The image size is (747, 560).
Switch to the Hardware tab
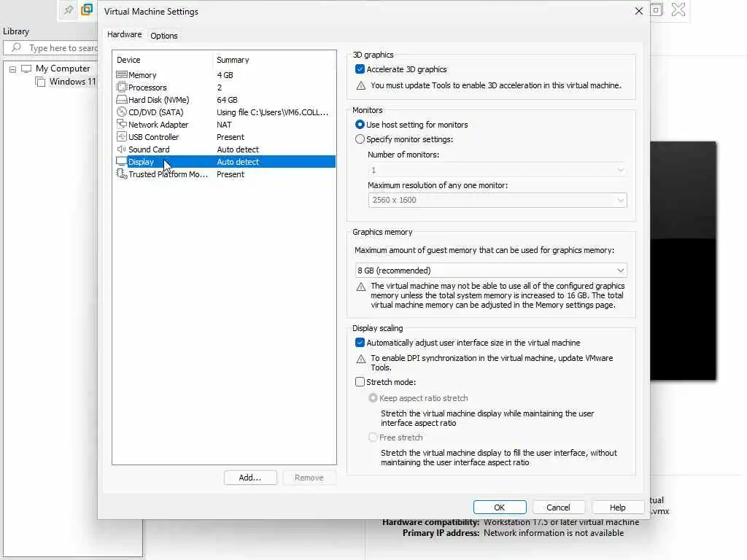[124, 35]
